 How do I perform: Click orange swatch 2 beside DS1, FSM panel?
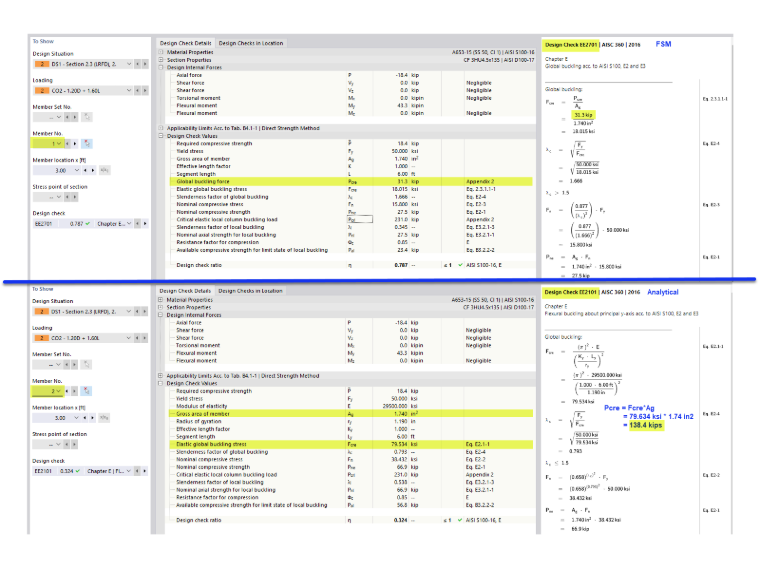(41, 64)
